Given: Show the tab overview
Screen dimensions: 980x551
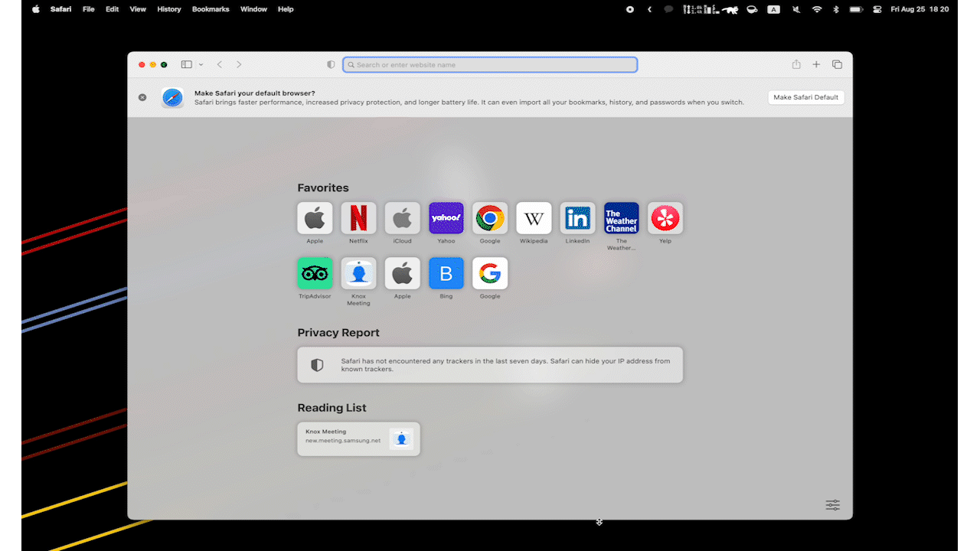Looking at the screenshot, I should (x=837, y=64).
